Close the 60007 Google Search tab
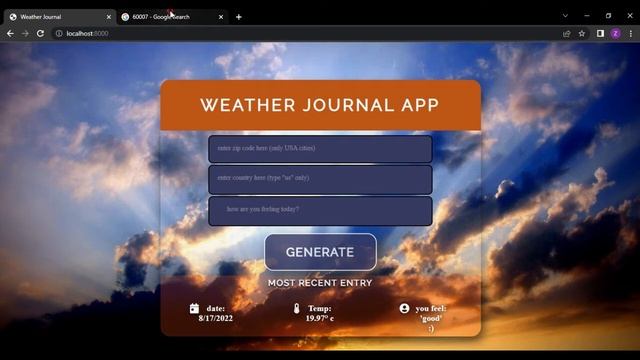640x360 pixels. pos(221,17)
